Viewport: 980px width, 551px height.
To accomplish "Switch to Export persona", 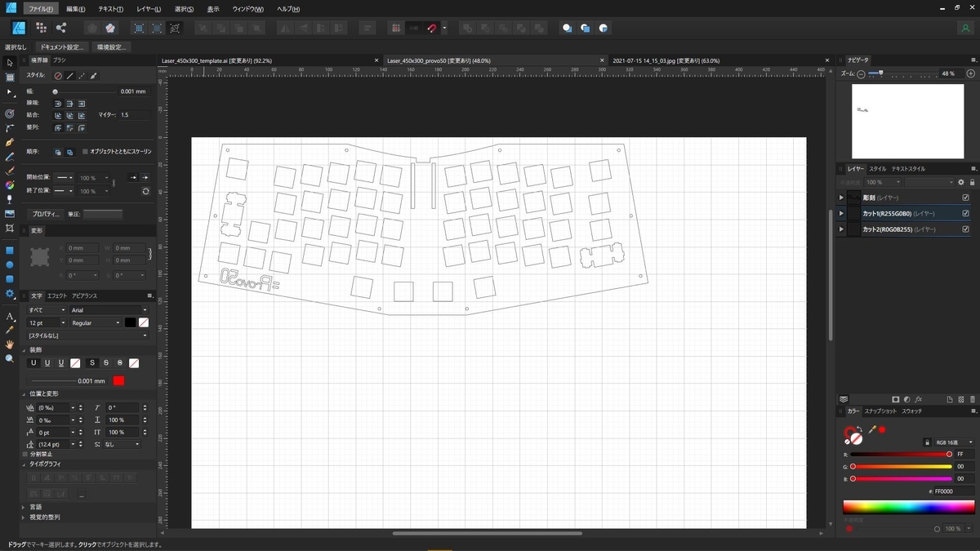I will [x=61, y=28].
